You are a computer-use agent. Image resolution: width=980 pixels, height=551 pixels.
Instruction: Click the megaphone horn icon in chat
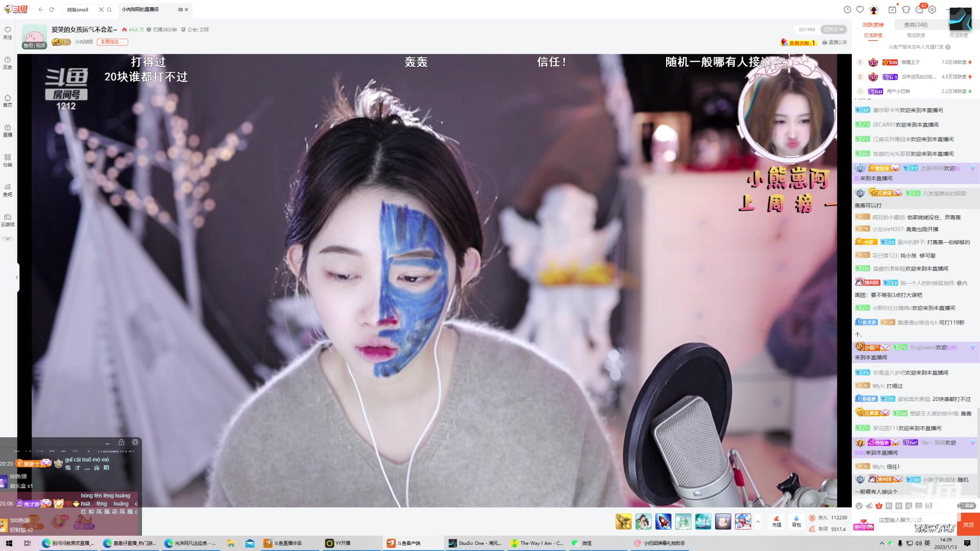(869, 506)
